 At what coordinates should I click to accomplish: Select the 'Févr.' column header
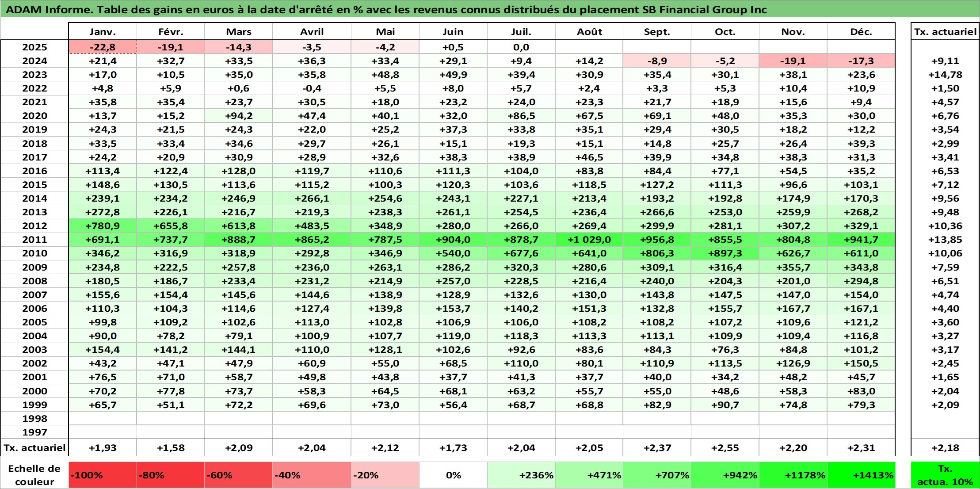(x=171, y=31)
